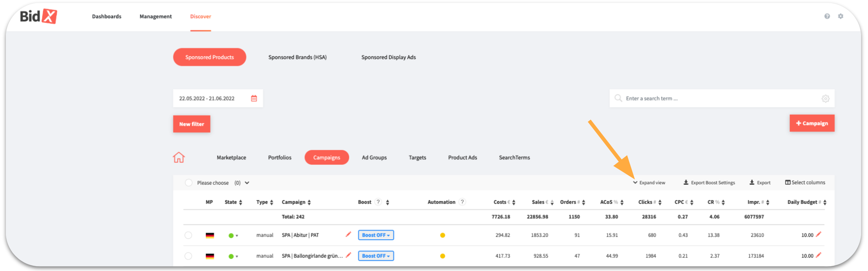
Task: Click the search magnifier icon
Action: 618,98
